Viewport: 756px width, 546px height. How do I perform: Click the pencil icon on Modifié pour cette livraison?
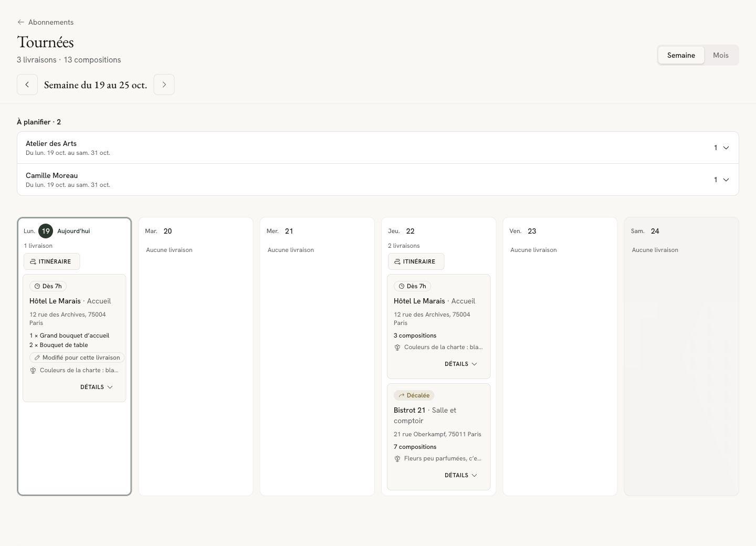click(37, 358)
